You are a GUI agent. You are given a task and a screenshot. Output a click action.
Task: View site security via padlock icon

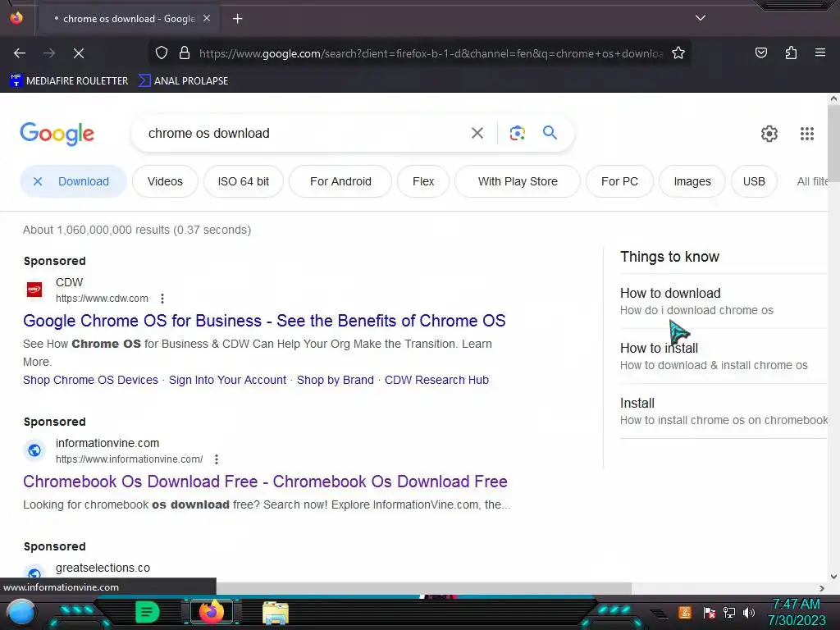tap(185, 53)
